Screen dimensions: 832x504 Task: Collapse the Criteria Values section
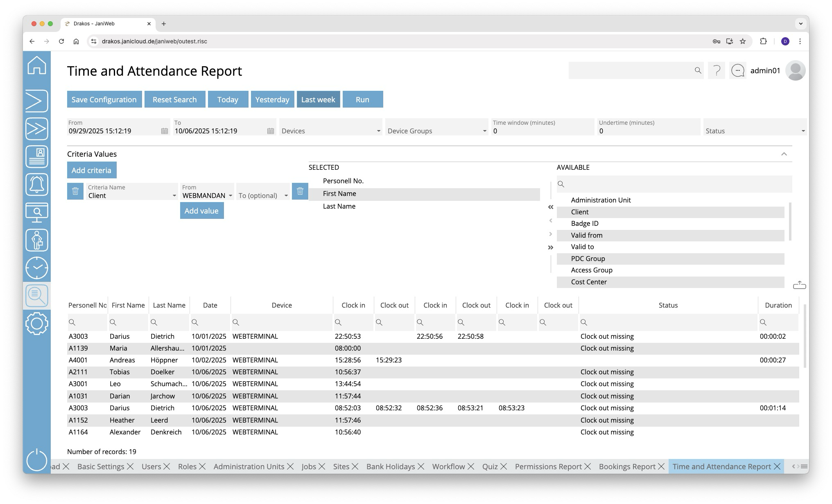(784, 154)
